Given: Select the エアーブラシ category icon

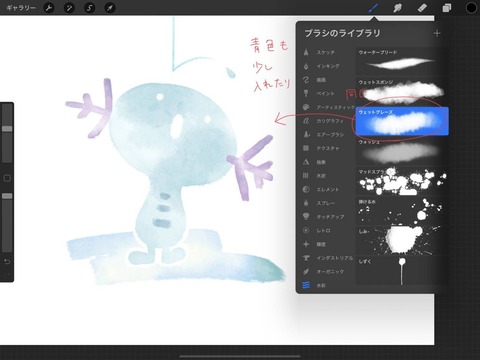Looking at the screenshot, I should point(306,134).
